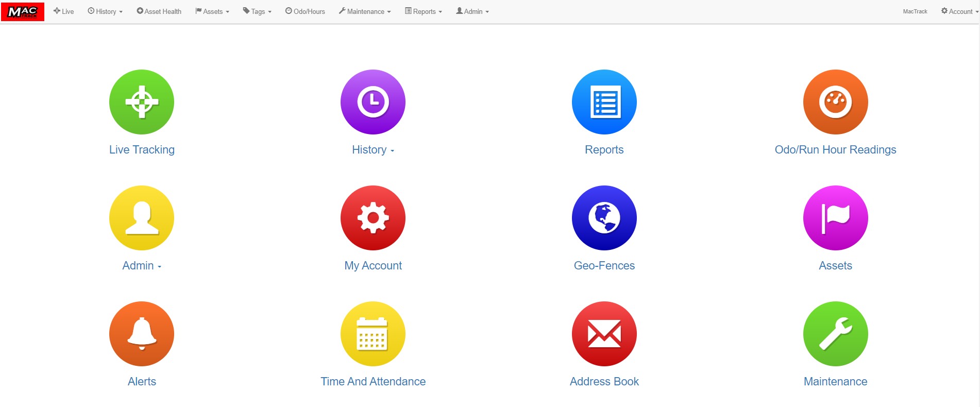Open the blue Reports list icon
Viewport: 980px width, 407px height.
coord(604,102)
